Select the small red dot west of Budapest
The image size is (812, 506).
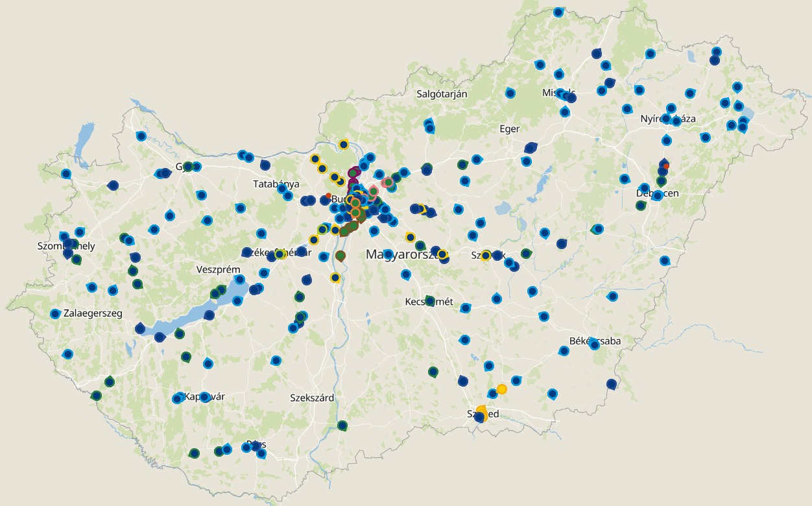pos(328,195)
